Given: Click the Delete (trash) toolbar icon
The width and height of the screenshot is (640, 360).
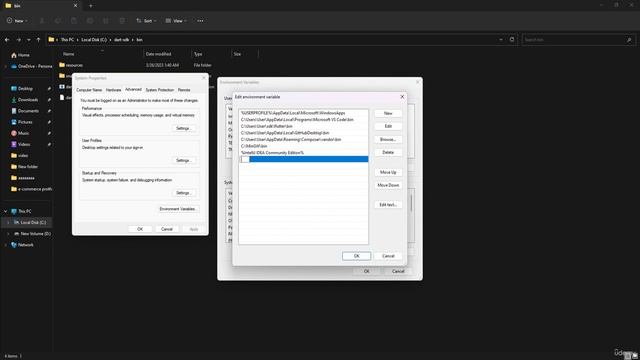Looking at the screenshot, I should [122, 21].
